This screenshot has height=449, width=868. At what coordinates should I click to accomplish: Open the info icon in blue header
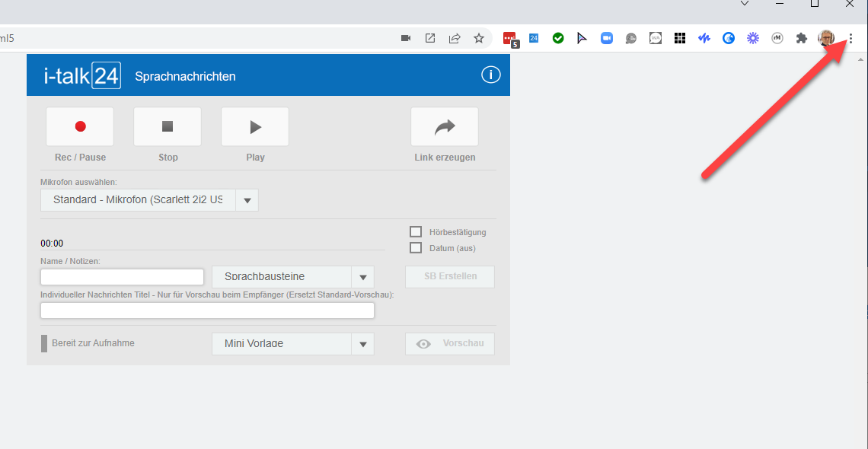pyautogui.click(x=491, y=75)
